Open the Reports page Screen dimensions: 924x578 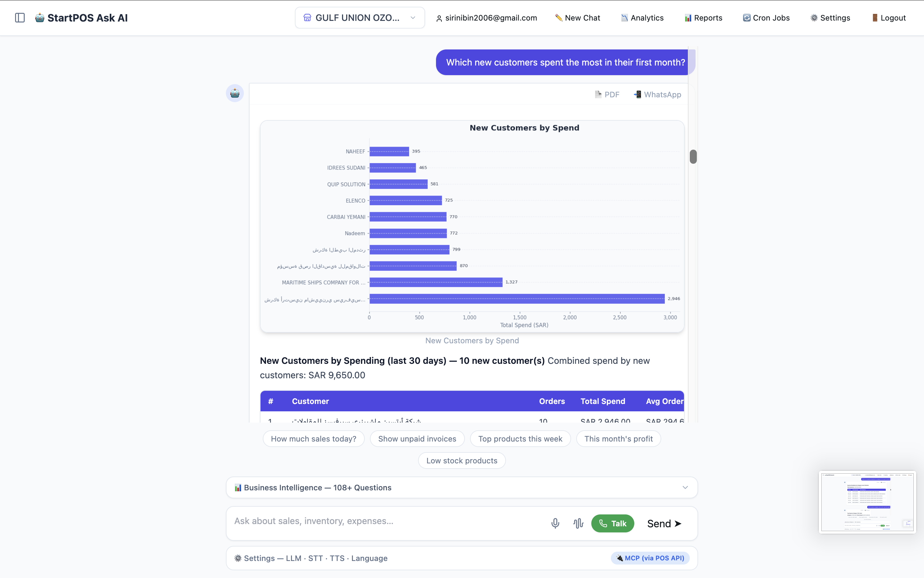tap(703, 18)
